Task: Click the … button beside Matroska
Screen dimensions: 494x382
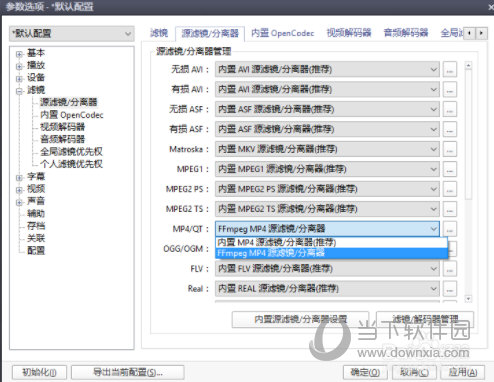Action: click(x=450, y=149)
